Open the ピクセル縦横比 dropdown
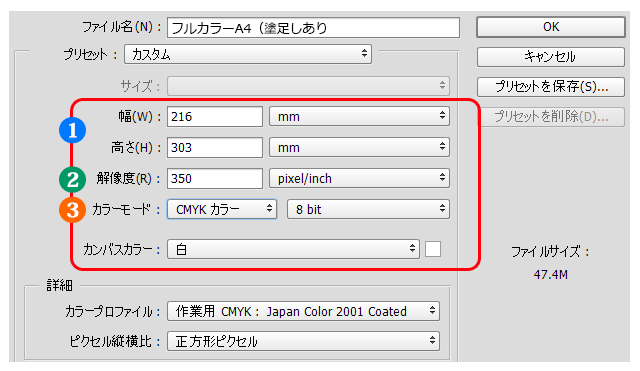The image size is (640, 371). [303, 341]
